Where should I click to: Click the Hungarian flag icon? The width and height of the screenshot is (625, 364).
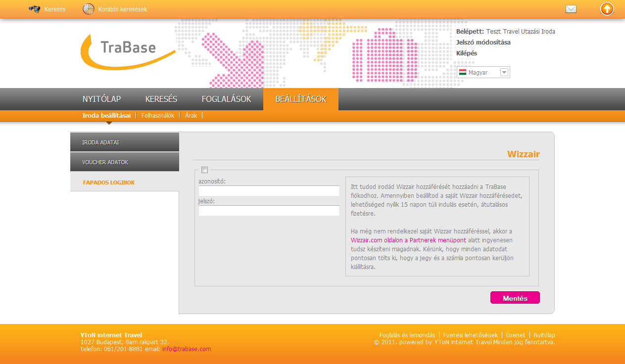(463, 72)
